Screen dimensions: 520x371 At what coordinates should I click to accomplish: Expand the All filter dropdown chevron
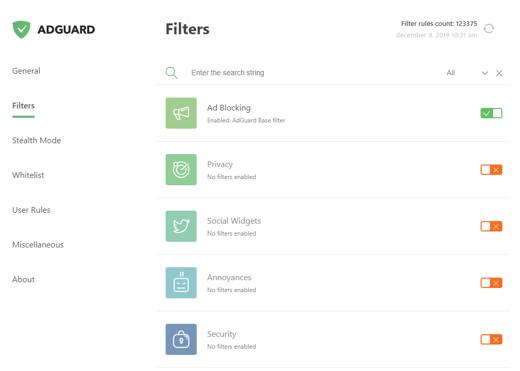tap(485, 73)
